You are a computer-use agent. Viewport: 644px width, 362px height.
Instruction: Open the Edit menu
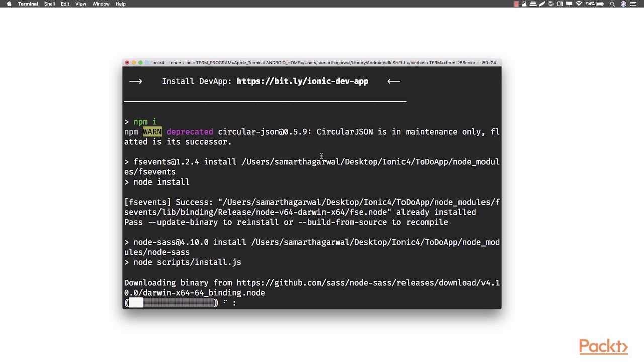65,4
